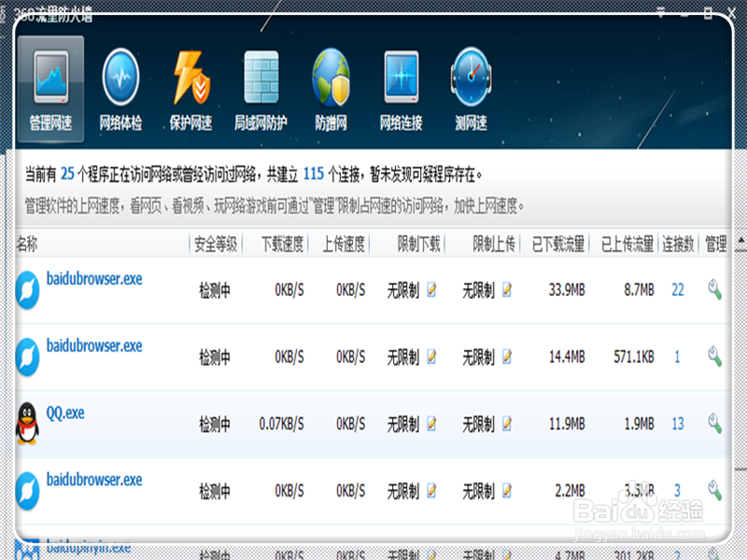The image size is (747, 560).
Task: Edit download limit for 14.4MB baidubrowser row
Action: coord(431,357)
